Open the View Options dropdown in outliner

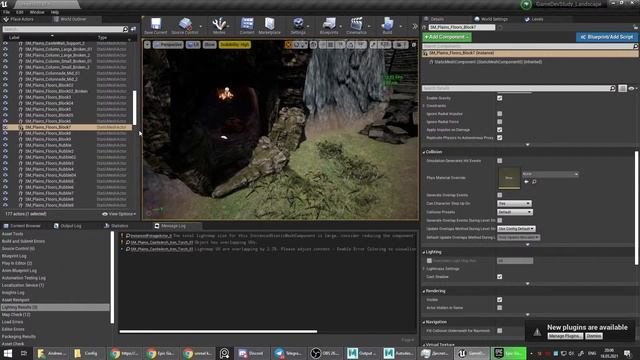coord(119,214)
